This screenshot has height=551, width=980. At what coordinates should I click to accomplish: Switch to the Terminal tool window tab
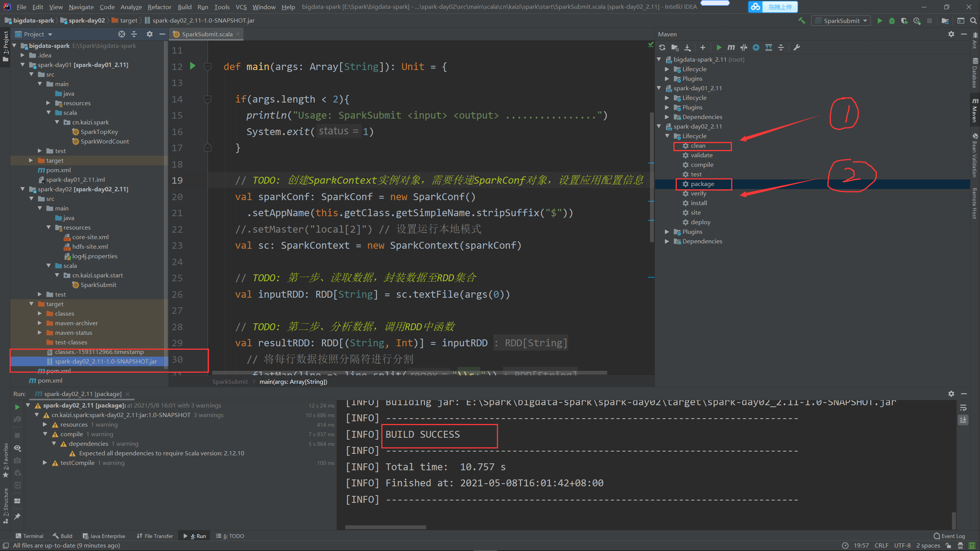pyautogui.click(x=29, y=536)
